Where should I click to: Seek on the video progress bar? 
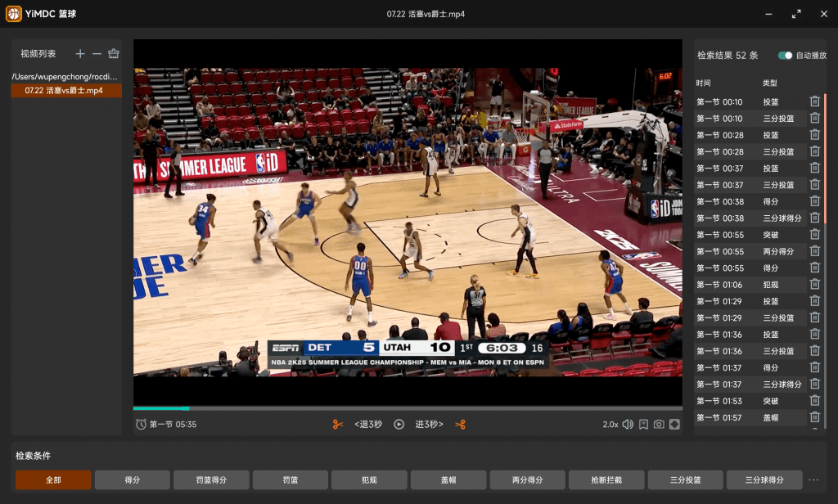tap(408, 408)
